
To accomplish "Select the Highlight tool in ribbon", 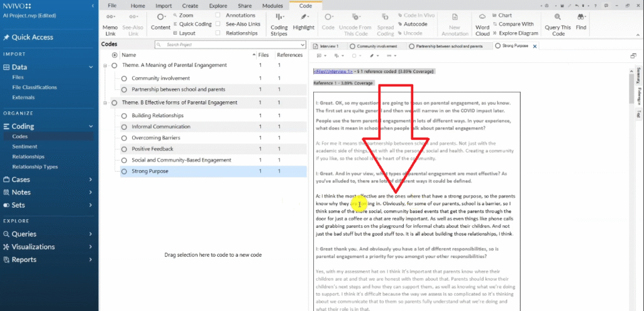I will point(303,20).
